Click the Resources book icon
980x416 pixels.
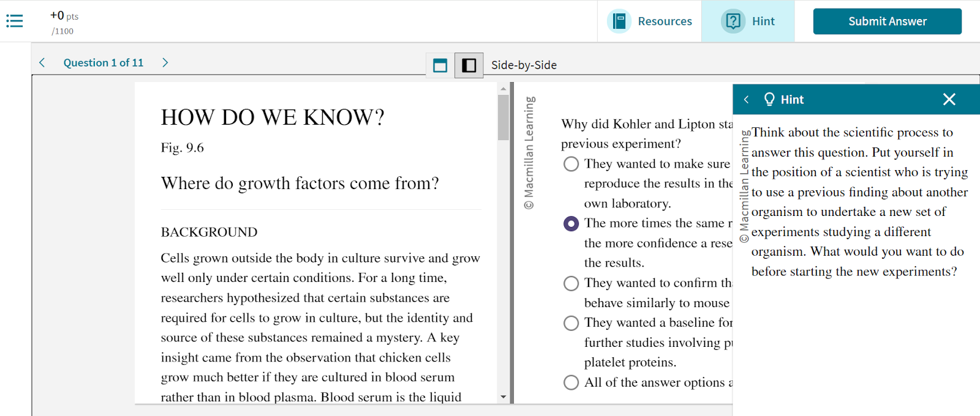pos(619,21)
